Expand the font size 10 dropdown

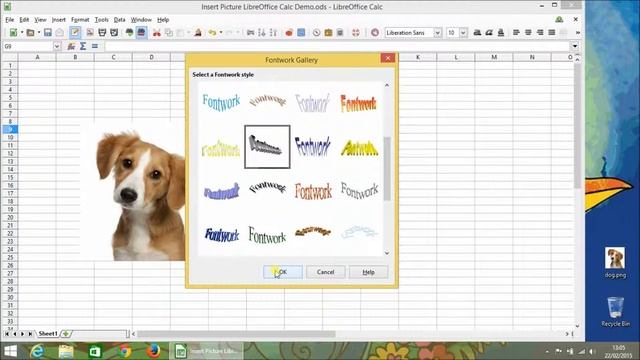(463, 33)
